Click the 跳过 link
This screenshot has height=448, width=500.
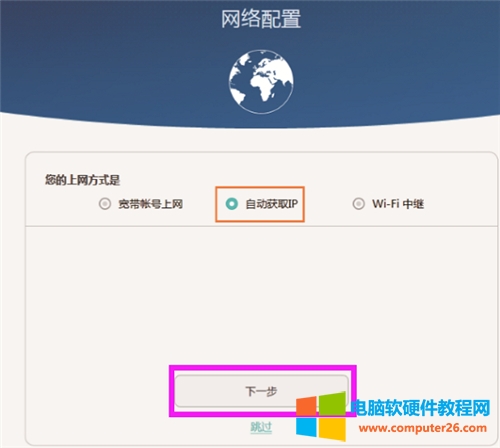261,427
